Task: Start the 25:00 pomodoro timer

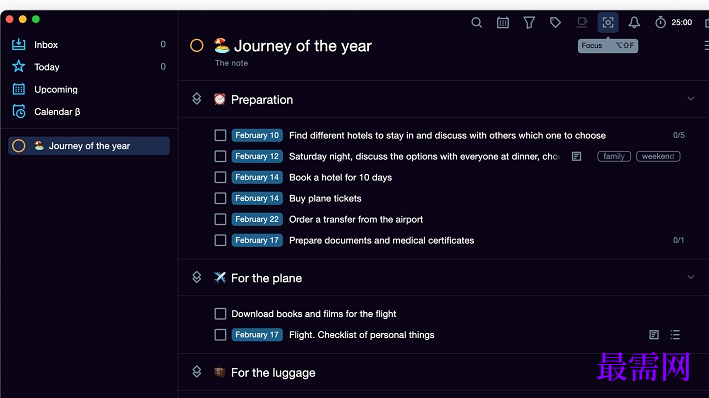Action: click(673, 22)
